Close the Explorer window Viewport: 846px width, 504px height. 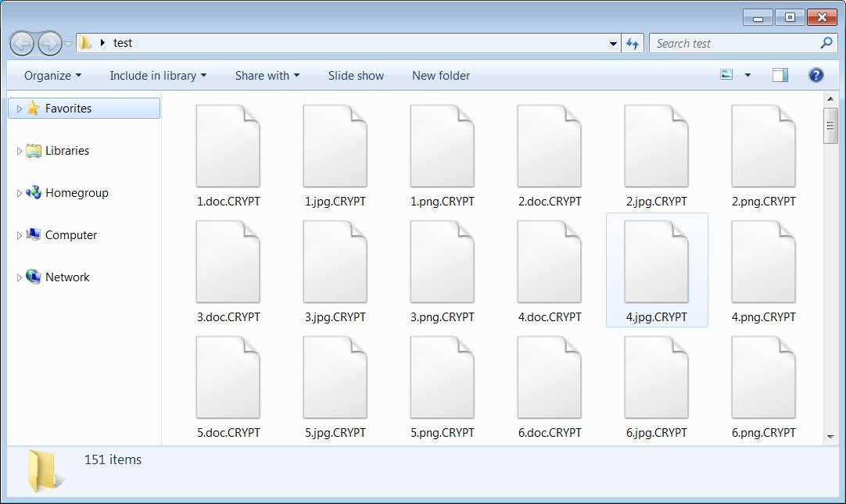point(822,18)
